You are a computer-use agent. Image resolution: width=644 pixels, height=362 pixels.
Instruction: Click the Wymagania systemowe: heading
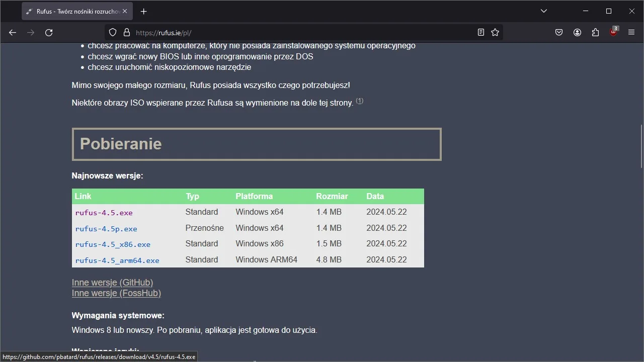click(118, 315)
